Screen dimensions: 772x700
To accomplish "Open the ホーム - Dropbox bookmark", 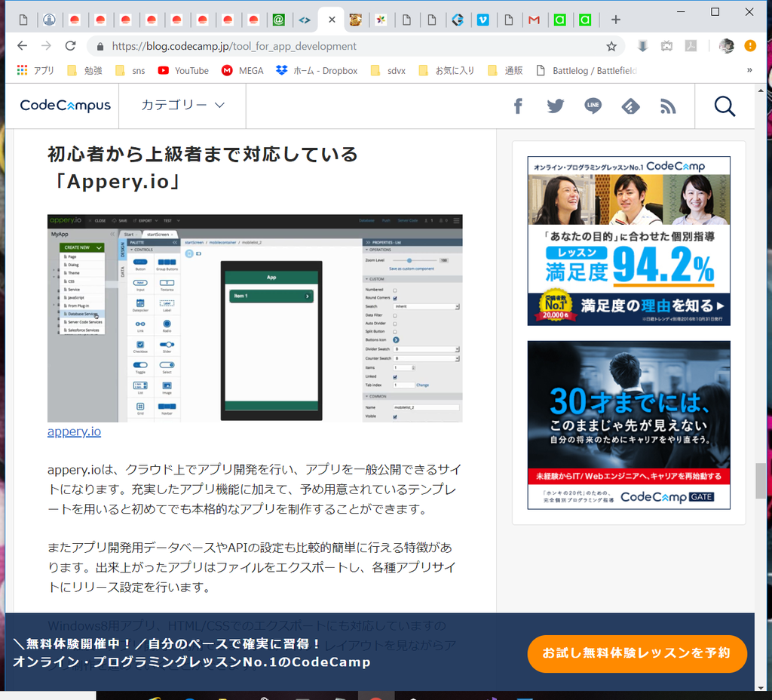I will pyautogui.click(x=317, y=70).
